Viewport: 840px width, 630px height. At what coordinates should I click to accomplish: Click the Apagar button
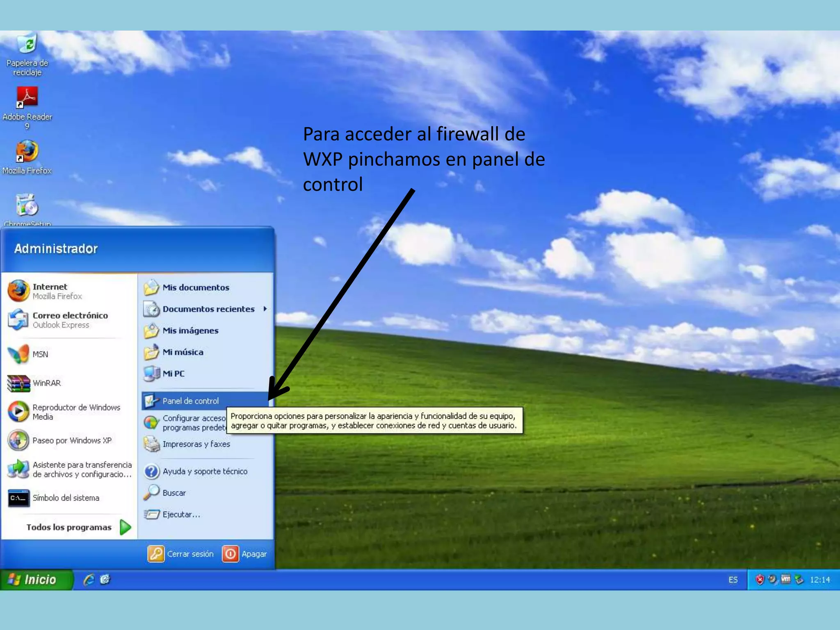244,554
